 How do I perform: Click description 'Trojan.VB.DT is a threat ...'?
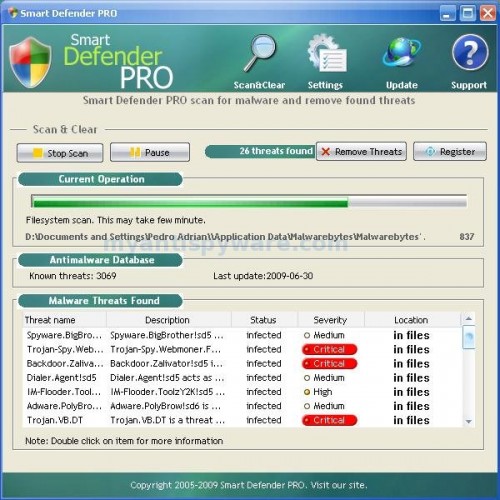[x=167, y=420]
